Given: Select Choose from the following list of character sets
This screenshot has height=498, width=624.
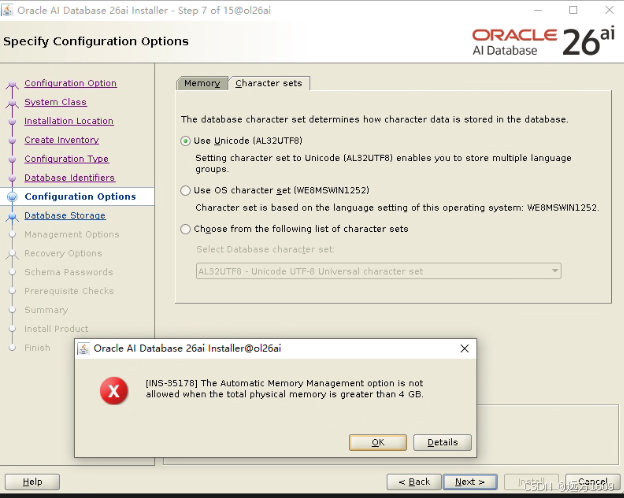Looking at the screenshot, I should tap(185, 229).
